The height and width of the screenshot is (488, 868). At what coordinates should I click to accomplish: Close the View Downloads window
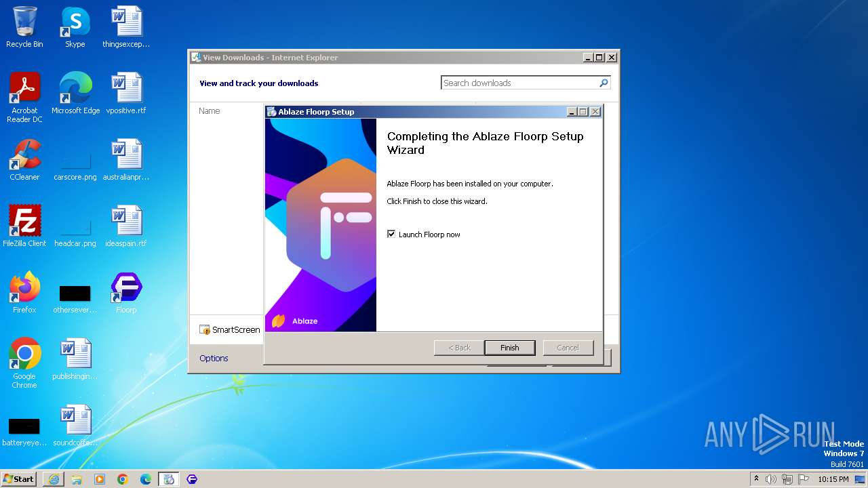click(x=611, y=58)
